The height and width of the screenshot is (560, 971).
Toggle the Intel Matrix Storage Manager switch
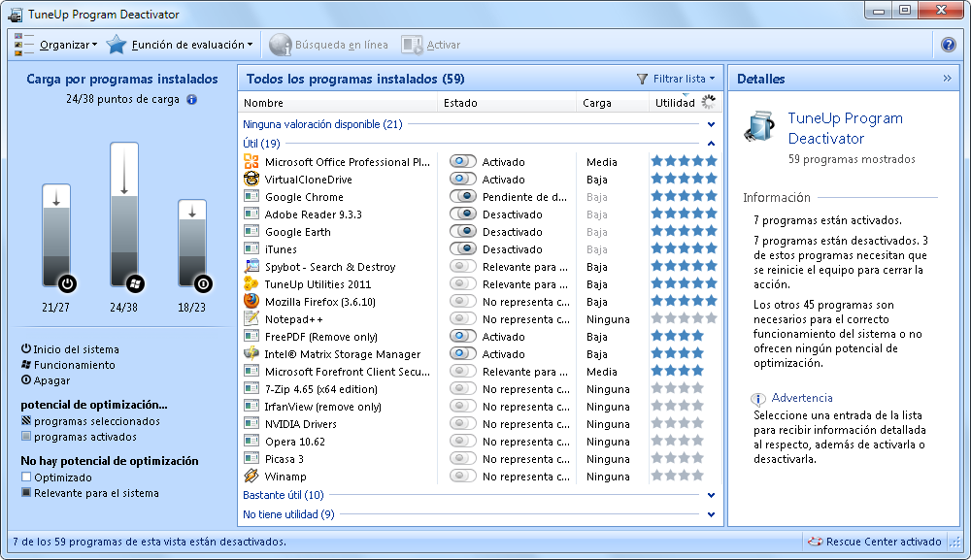click(x=462, y=354)
